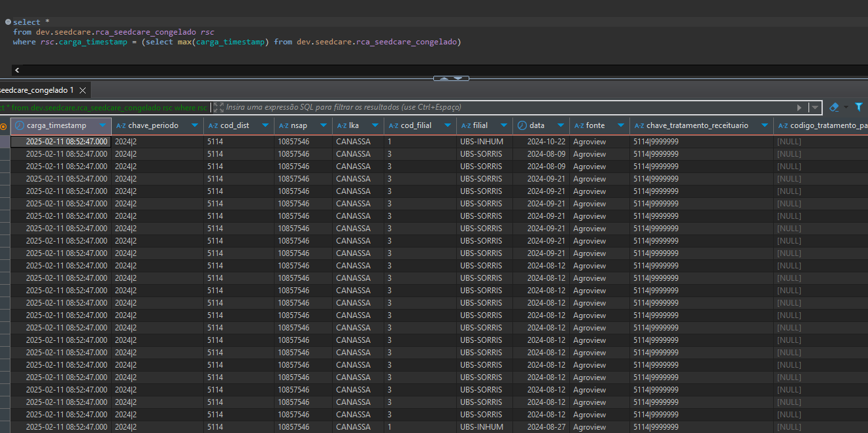Open dropdown beside the eraser icon
868x433 pixels.
845,107
